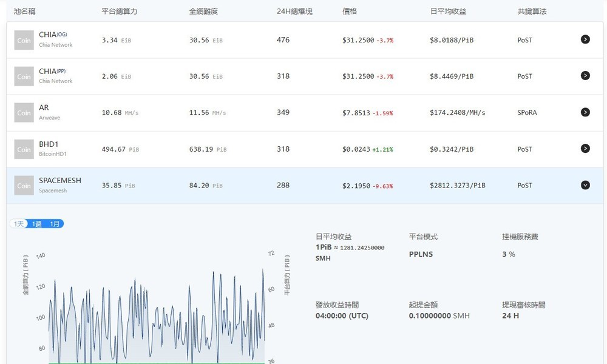Viewport: 607px width, 364px height.
Task: Click the CHIA PP coin icon
Action: pos(24,76)
